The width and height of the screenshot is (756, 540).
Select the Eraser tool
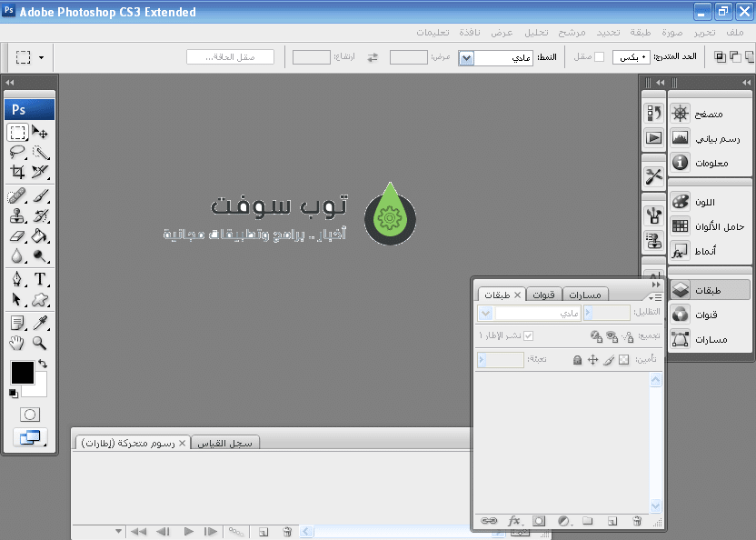coord(17,236)
